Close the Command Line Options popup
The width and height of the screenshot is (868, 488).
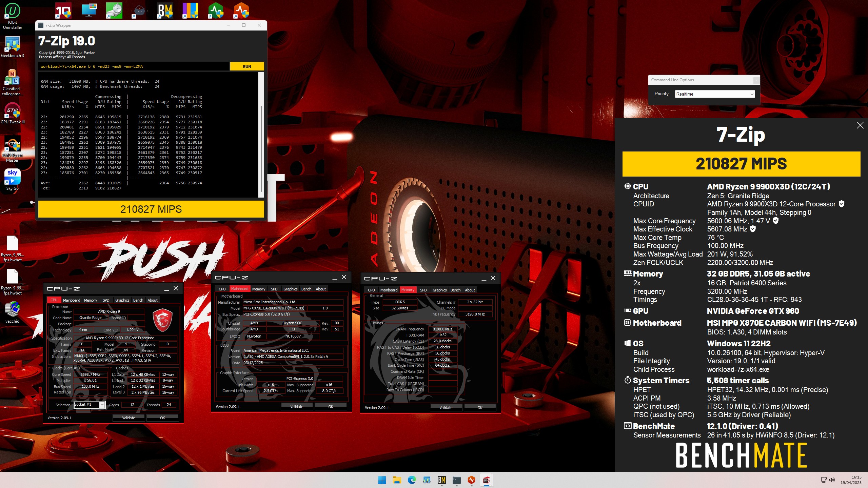756,80
